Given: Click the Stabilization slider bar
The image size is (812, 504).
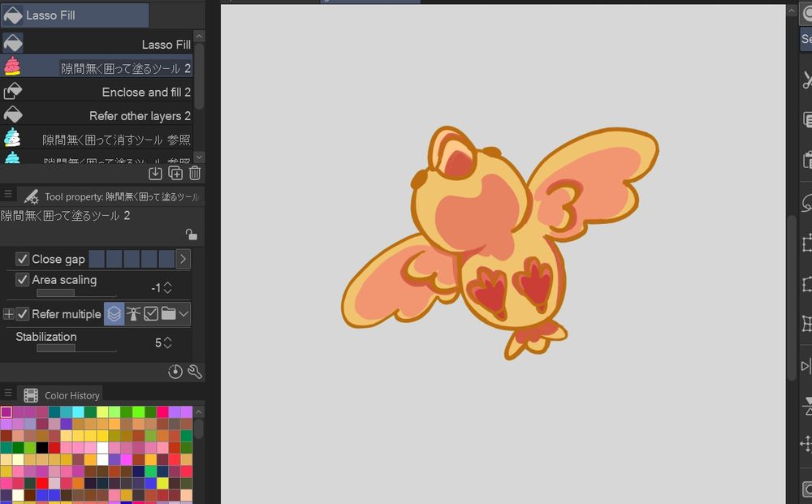Looking at the screenshot, I should point(76,347).
